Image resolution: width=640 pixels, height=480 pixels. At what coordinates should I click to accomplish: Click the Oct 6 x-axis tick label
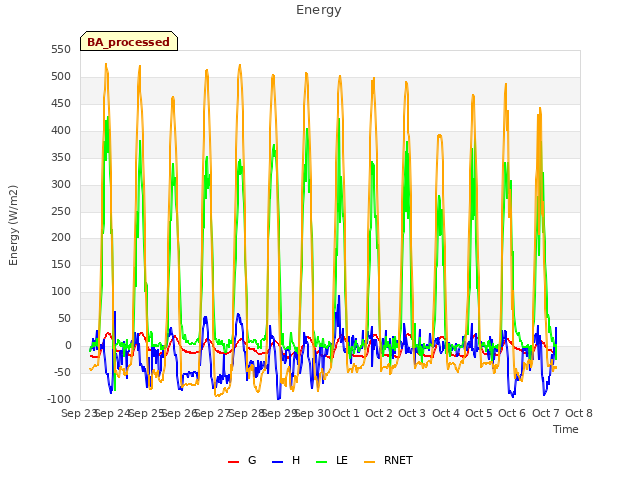(512, 413)
